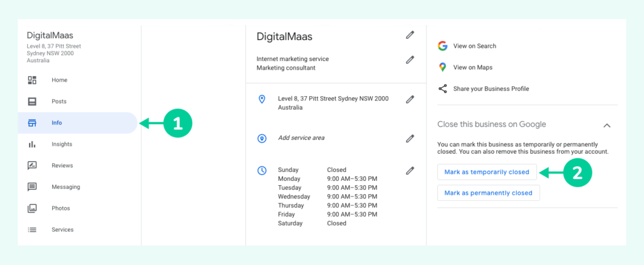Edit business hours pencil icon
This screenshot has height=265, width=644.
(409, 171)
